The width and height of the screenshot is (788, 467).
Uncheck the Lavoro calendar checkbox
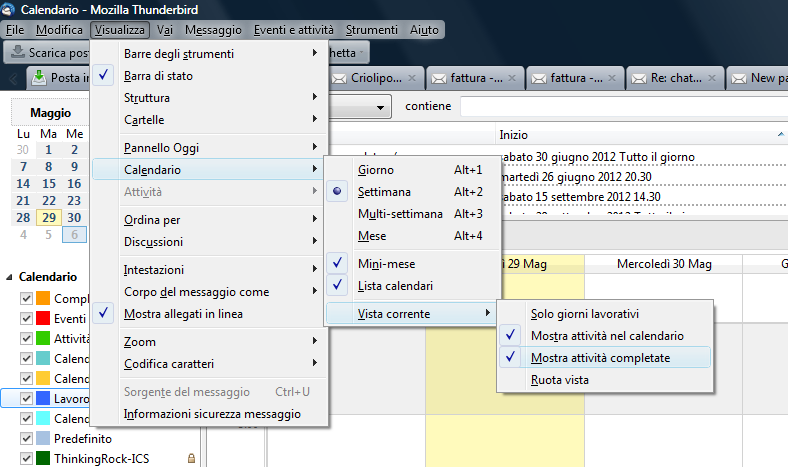tap(26, 399)
